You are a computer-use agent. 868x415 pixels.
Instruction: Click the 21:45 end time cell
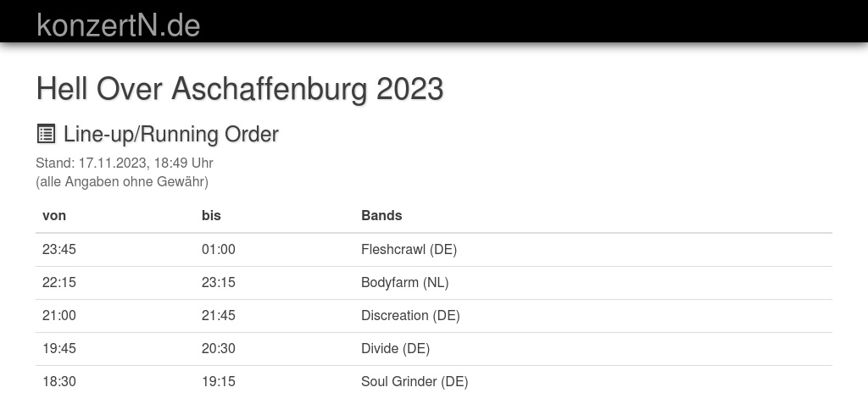(x=219, y=316)
